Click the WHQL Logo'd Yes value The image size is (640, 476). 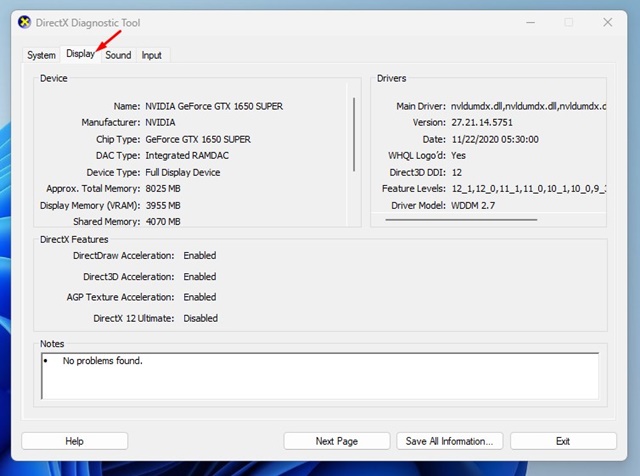(x=458, y=156)
